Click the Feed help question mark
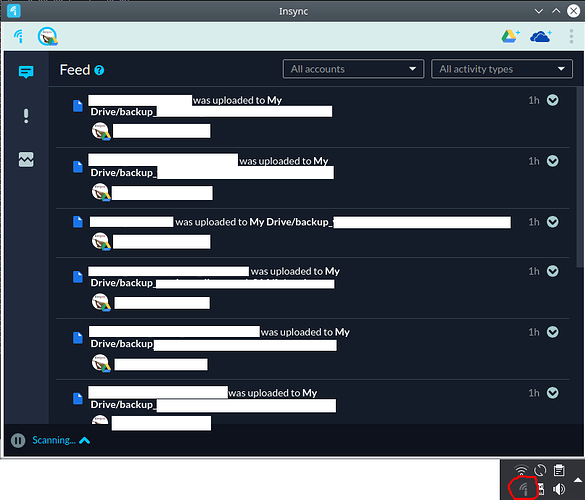This screenshot has height=500, width=585. pyautogui.click(x=99, y=70)
